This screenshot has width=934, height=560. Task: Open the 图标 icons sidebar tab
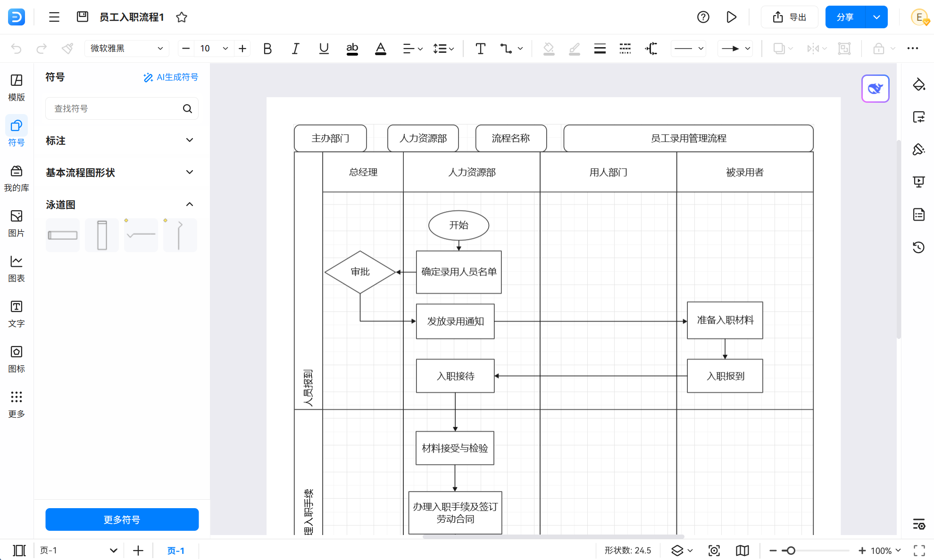point(17,359)
